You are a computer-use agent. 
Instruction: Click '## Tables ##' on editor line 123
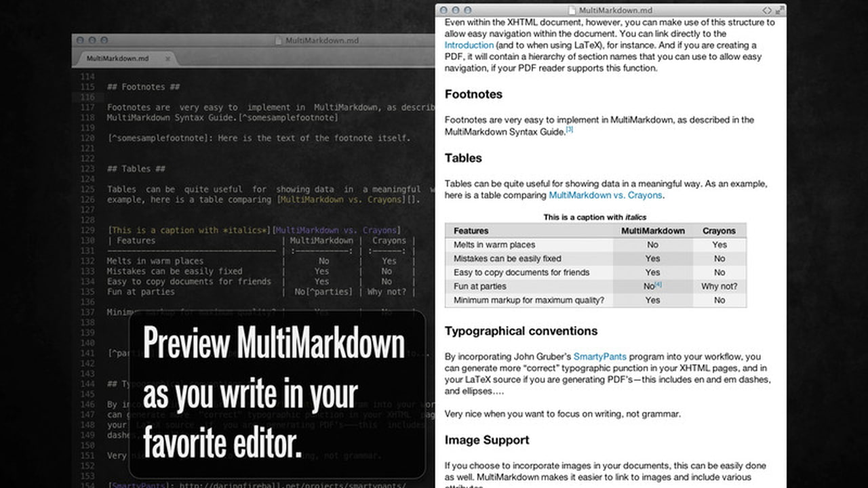tap(136, 169)
